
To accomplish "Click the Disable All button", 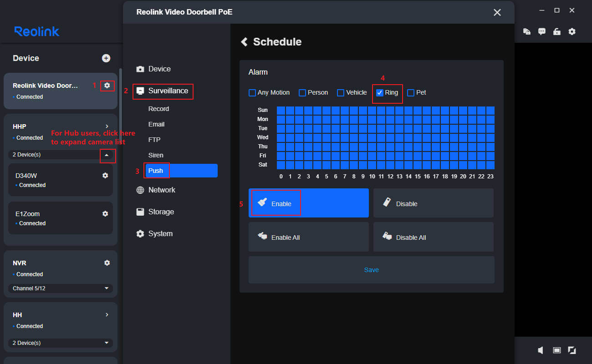I will click(x=433, y=237).
